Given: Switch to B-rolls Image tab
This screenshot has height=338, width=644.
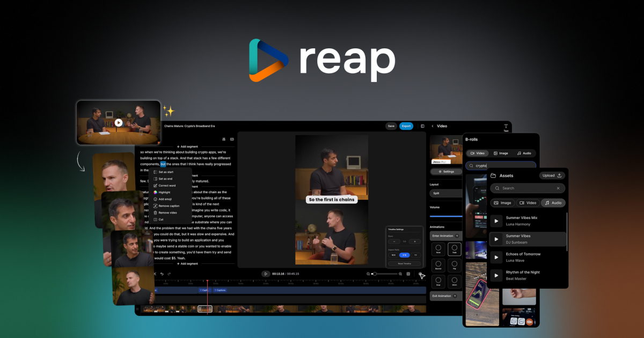Looking at the screenshot, I should coord(501,153).
